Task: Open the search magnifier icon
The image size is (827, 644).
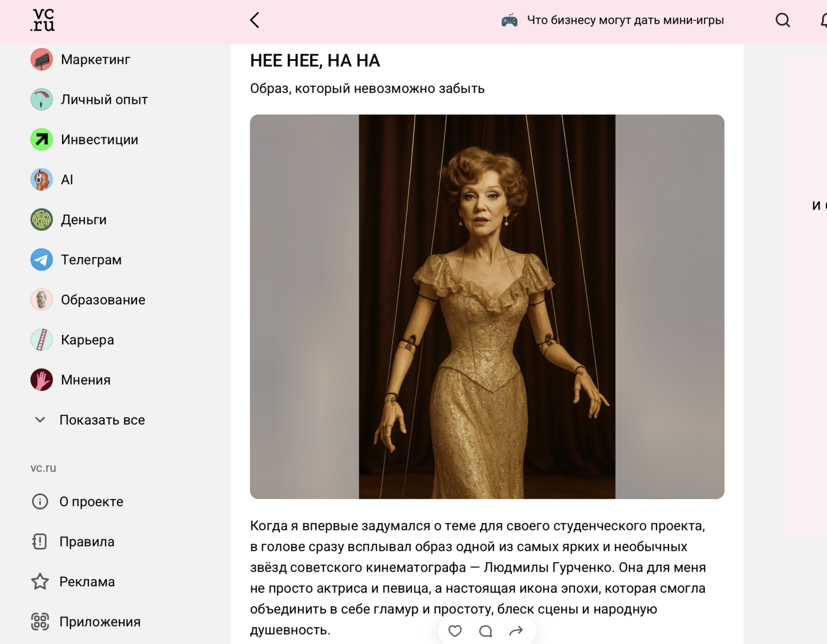Action: coord(783,20)
